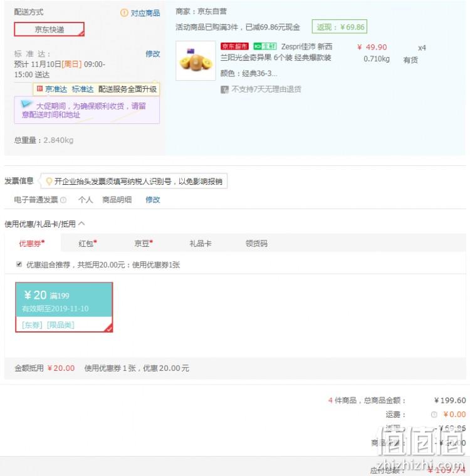Click 修改 in the invoice information row
Viewport: 470px width, 476px height.
(x=152, y=199)
